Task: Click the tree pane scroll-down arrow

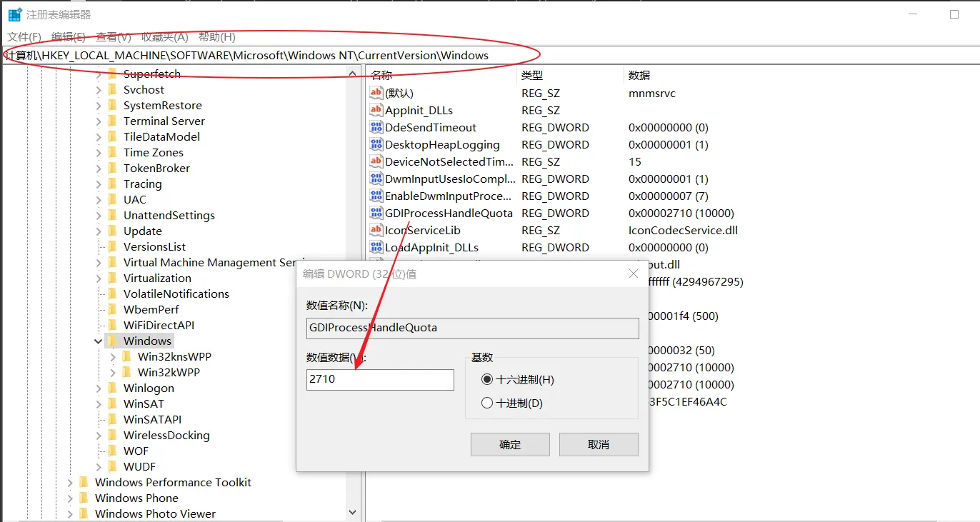Action: pos(352,512)
